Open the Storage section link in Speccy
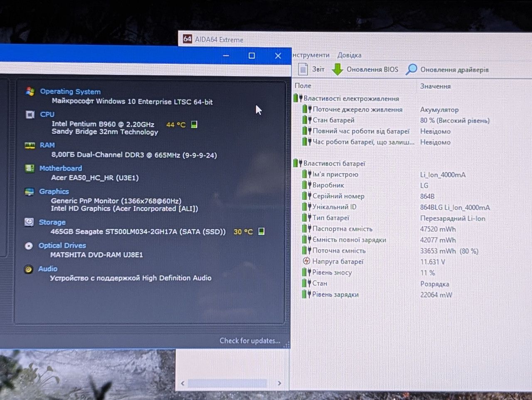Image resolution: width=532 pixels, height=400 pixels. [x=52, y=222]
